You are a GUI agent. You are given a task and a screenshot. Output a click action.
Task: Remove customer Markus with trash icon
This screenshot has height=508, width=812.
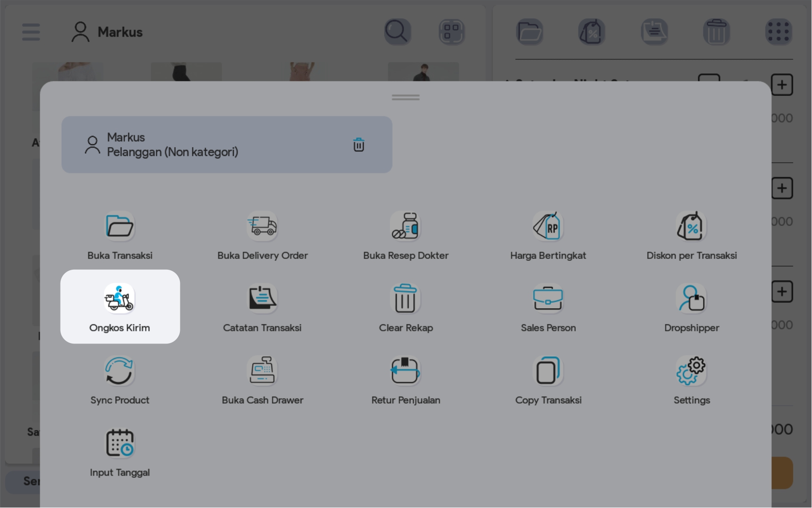click(359, 145)
